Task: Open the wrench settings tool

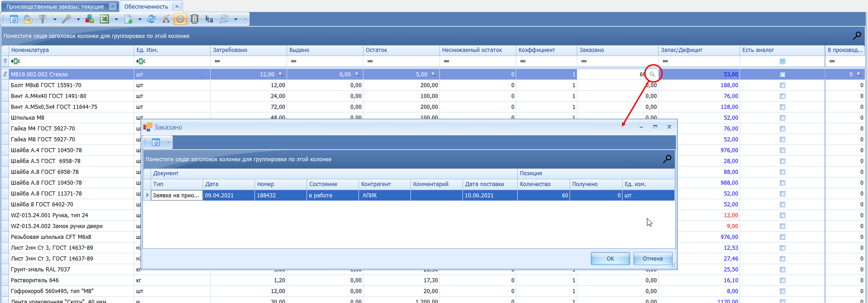Action: tap(66, 19)
